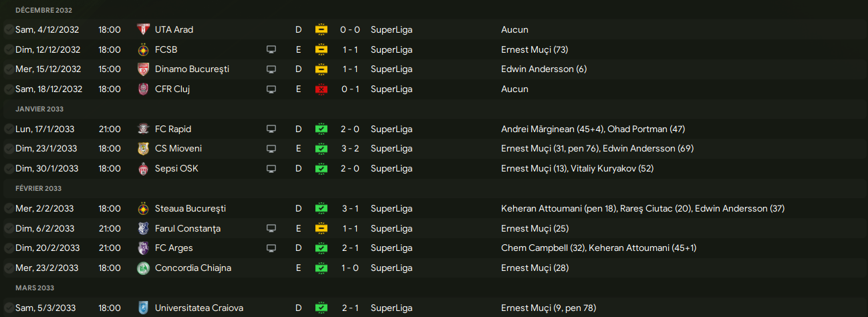
Task: Collapse the Décembre 2032 month section
Action: point(43,11)
